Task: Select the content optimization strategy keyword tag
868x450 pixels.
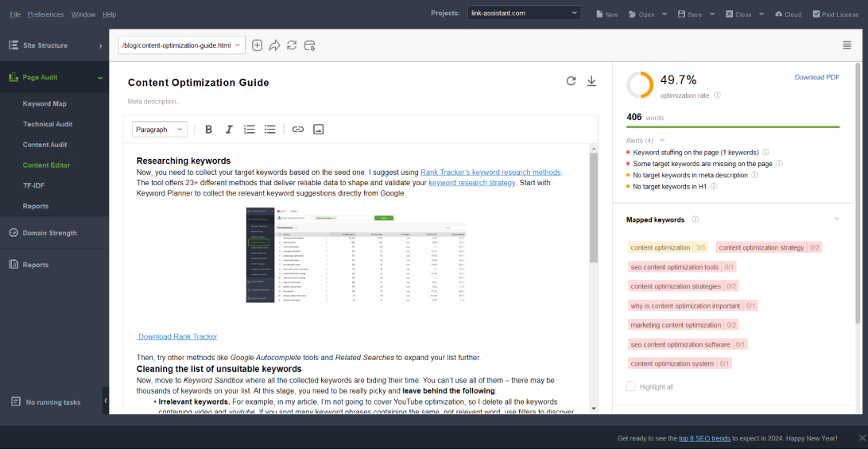Action: pos(761,247)
